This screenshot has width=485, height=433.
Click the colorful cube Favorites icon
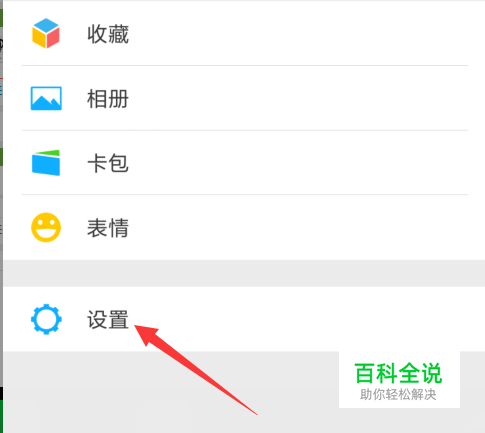click(x=46, y=33)
